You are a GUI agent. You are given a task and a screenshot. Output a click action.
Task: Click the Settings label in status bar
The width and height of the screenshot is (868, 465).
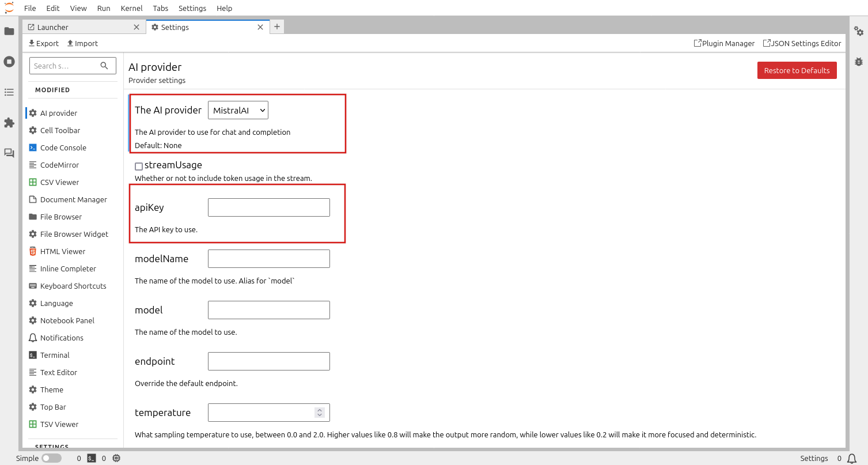814,459
